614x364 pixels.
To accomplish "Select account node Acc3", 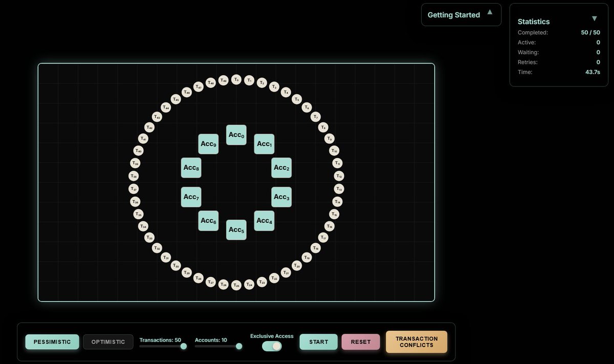I will click(281, 197).
